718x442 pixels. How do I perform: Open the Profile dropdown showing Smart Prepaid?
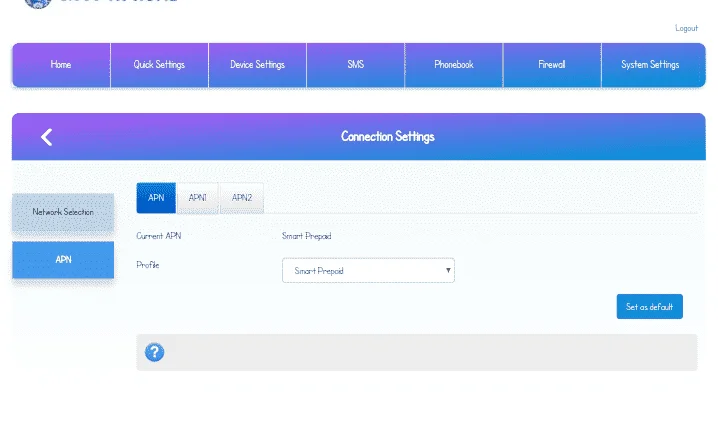pyautogui.click(x=368, y=271)
